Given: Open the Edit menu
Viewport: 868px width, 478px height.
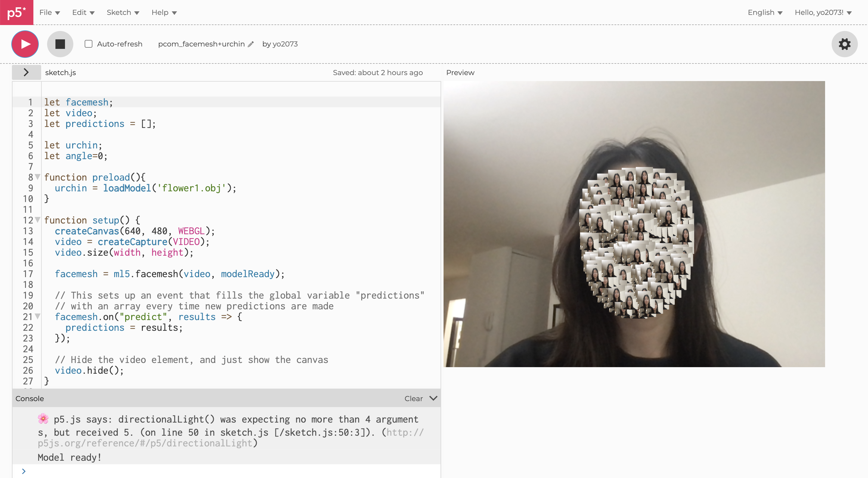Looking at the screenshot, I should 83,13.
